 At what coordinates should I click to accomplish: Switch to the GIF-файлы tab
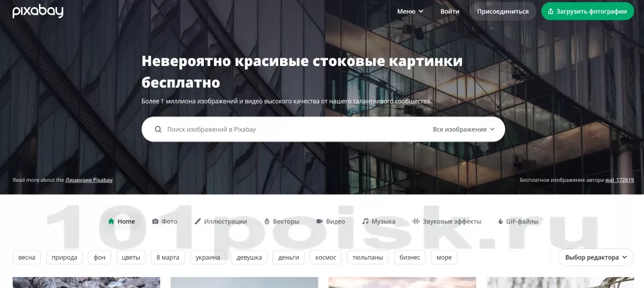click(518, 221)
